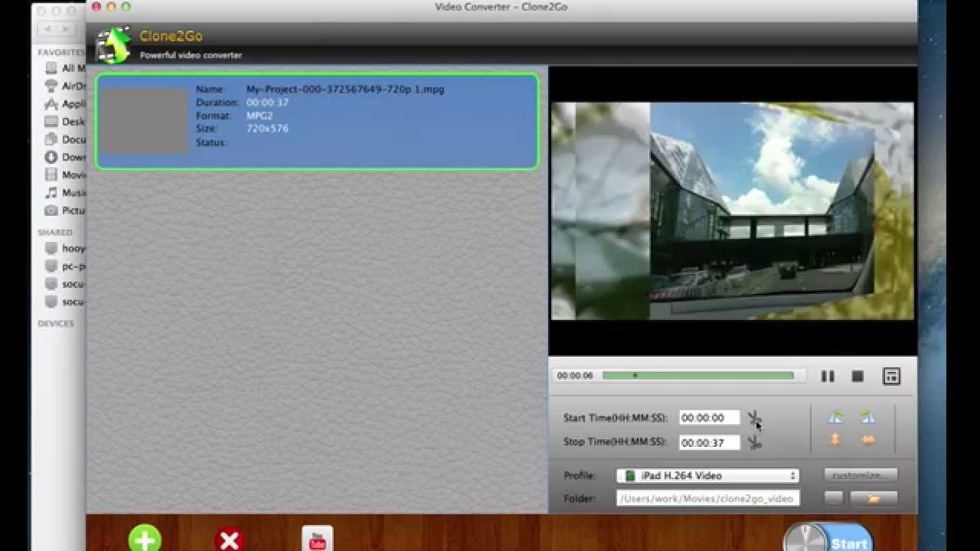The height and width of the screenshot is (551, 980).
Task: Click the Stop Time input field
Action: 709,442
